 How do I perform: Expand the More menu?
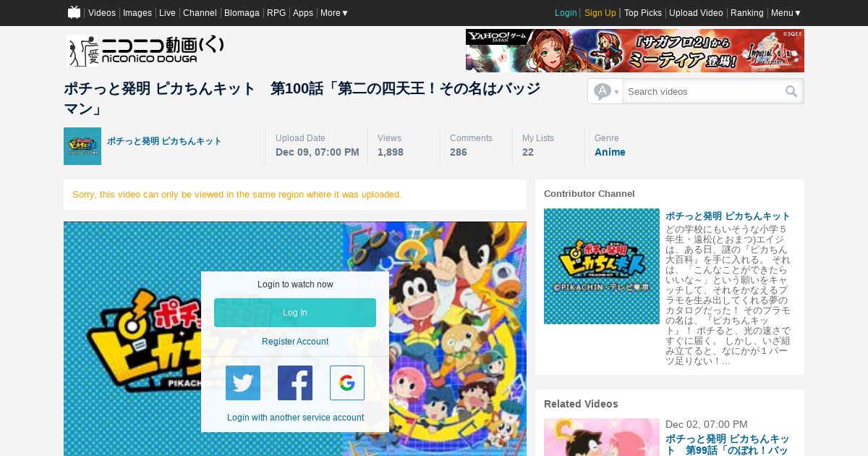point(334,13)
